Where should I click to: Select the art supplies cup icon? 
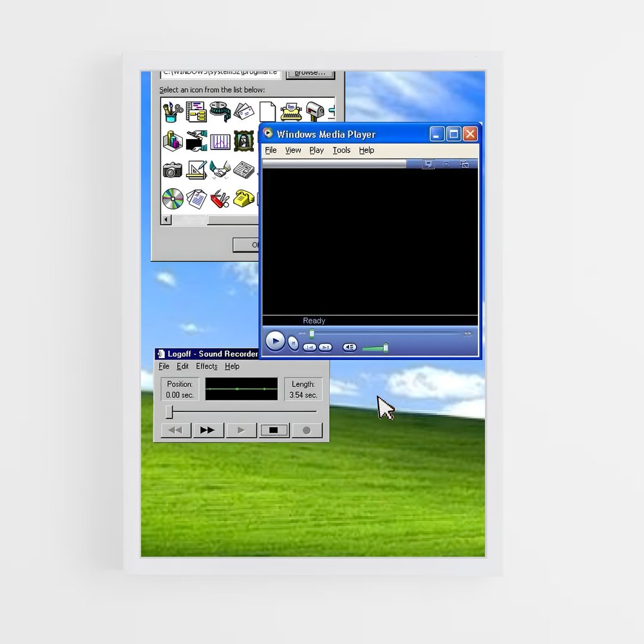[x=173, y=111]
